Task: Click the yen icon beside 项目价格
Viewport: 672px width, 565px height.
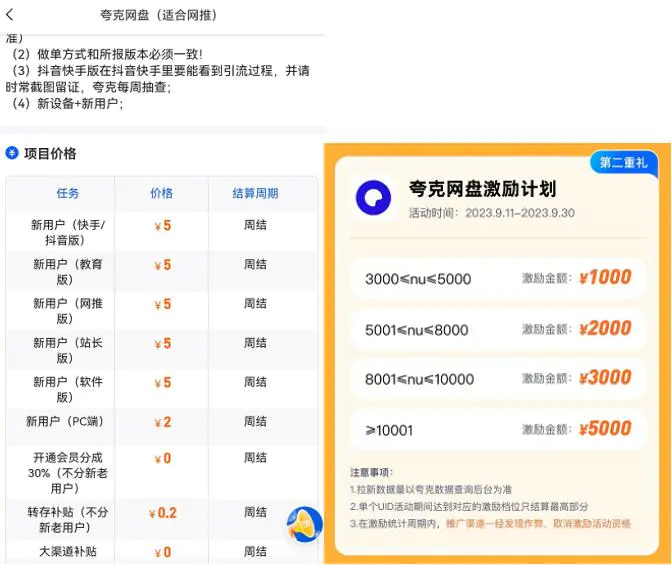Action: pos(12,153)
